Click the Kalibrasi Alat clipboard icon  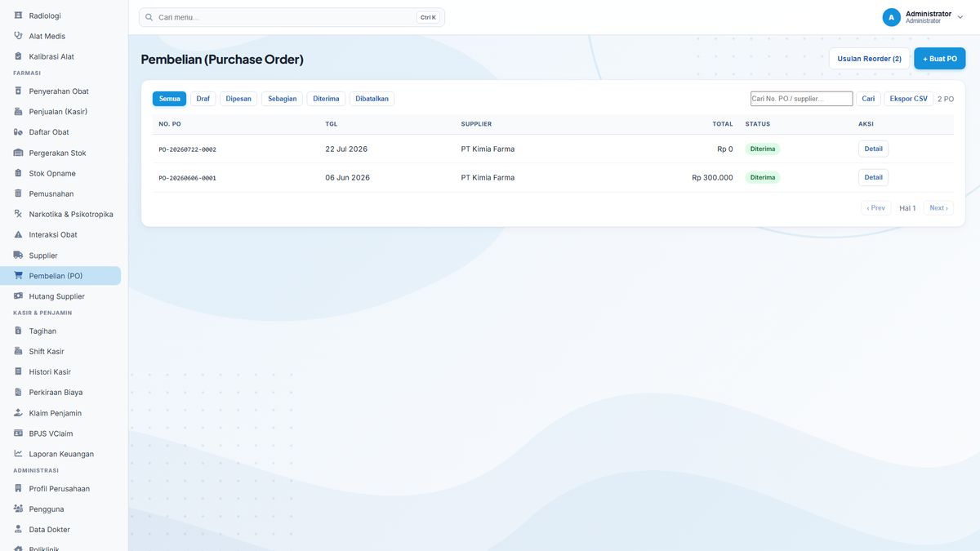pos(18,56)
